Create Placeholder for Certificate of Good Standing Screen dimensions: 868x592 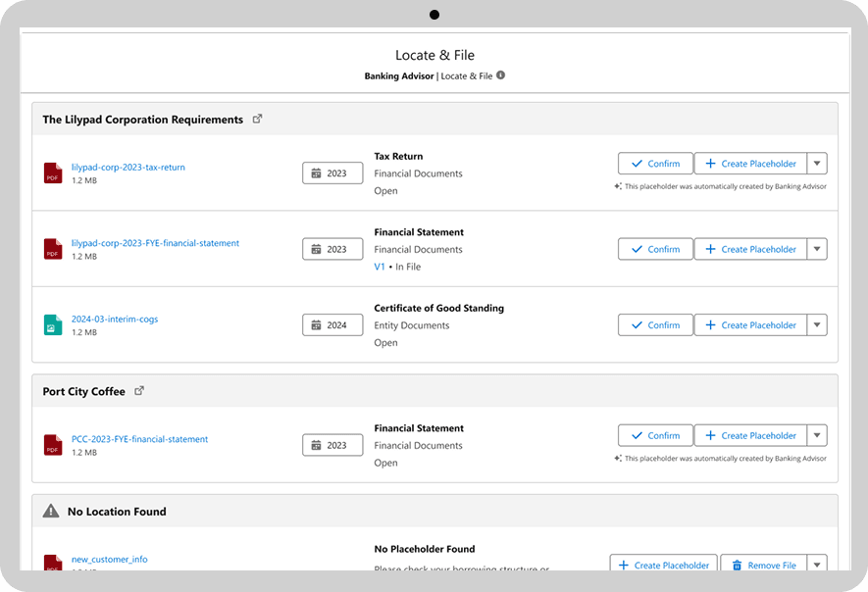coord(750,325)
